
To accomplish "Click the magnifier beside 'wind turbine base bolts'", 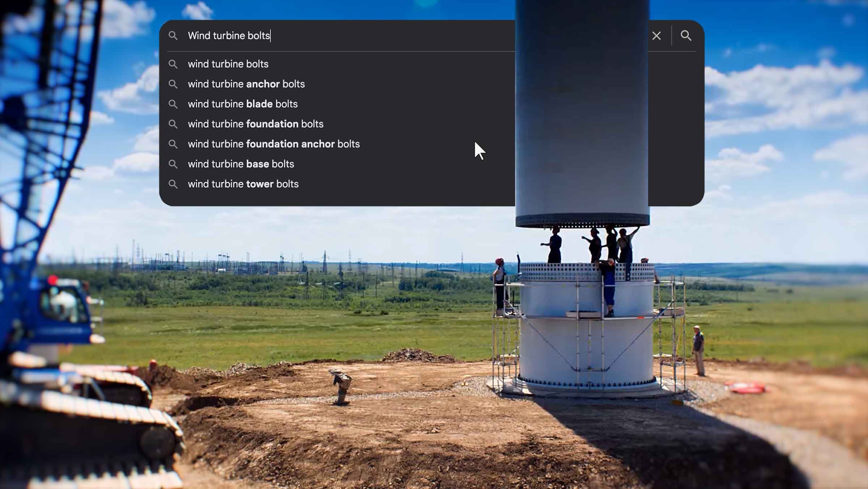I will tap(173, 164).
